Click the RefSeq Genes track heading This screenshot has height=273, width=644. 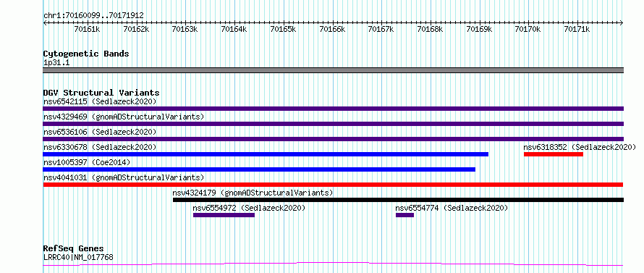tap(73, 249)
